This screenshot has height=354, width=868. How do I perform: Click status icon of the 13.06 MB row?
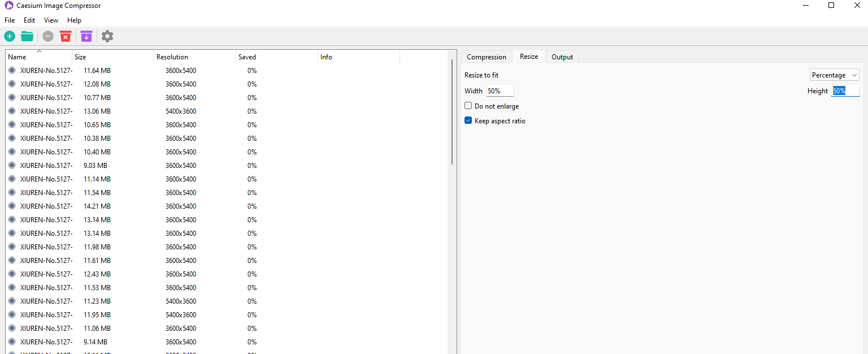pos(12,111)
